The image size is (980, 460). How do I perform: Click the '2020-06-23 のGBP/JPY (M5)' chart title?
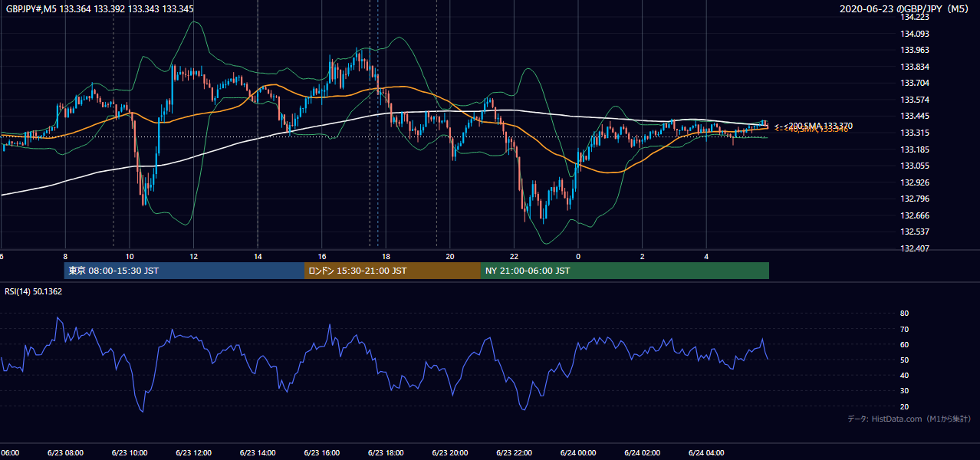tap(906, 8)
